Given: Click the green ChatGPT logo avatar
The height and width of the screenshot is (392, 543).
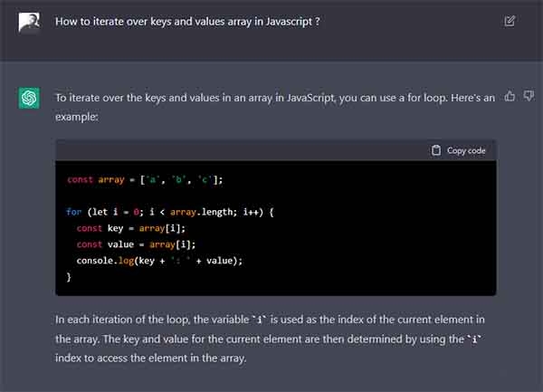Looking at the screenshot, I should point(29,98).
